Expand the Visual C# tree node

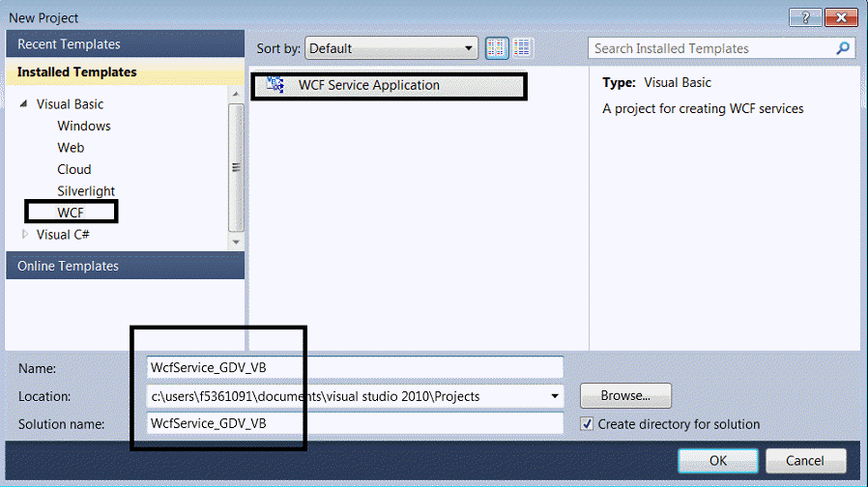click(25, 234)
